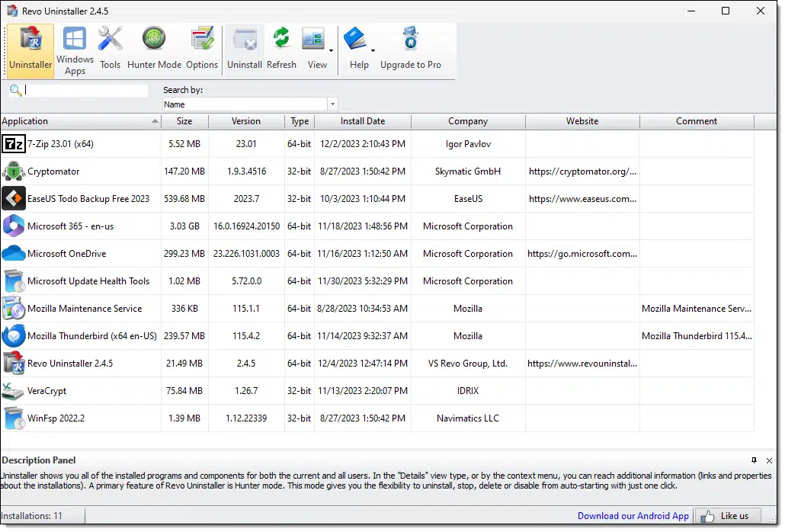Image resolution: width=785 pixels, height=532 pixels.
Task: Select EaseUS Todo Backup icon
Action: click(x=14, y=199)
